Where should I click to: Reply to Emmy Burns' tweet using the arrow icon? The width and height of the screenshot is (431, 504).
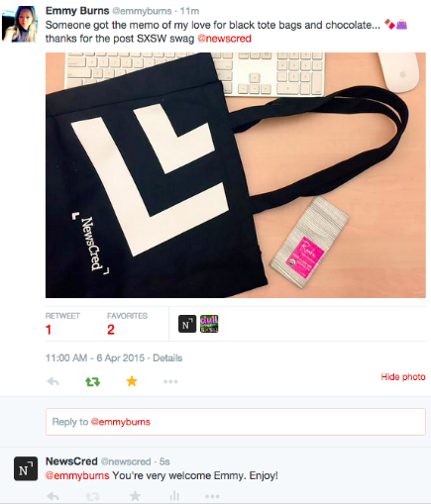53,381
